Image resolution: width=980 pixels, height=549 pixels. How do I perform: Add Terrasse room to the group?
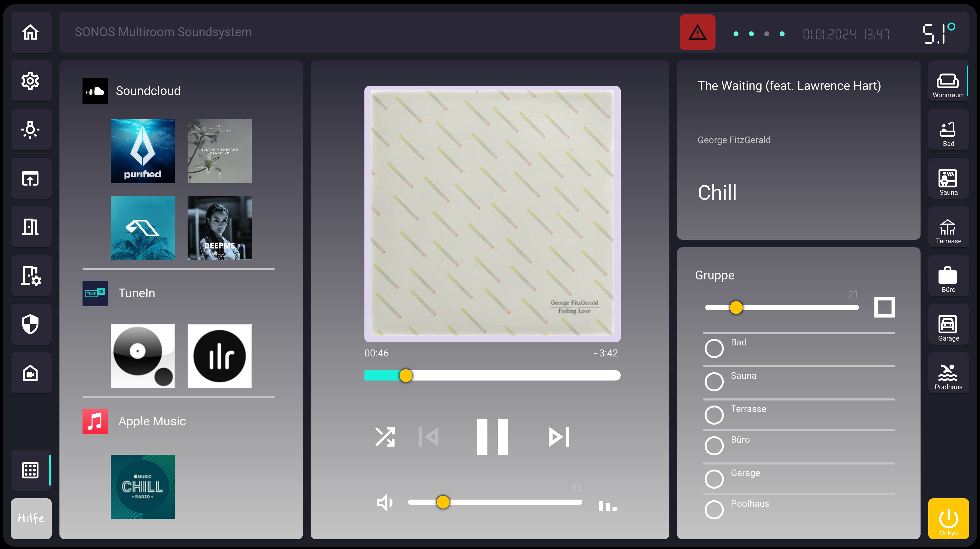pos(714,415)
